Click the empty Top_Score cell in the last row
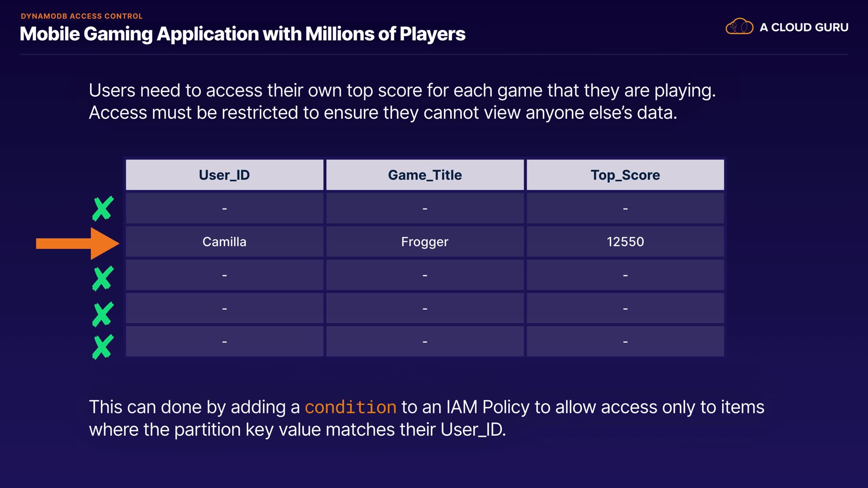The height and width of the screenshot is (488, 868). point(625,342)
